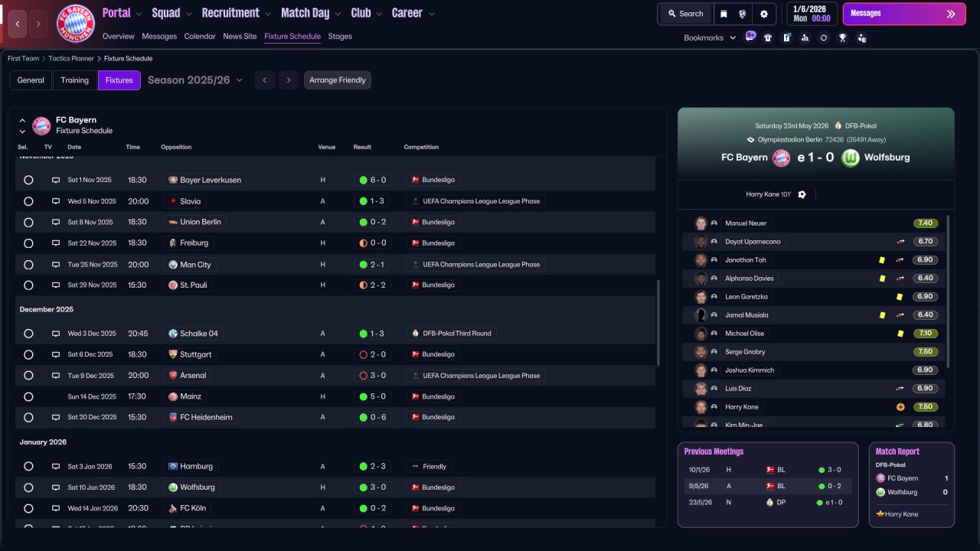Click the scouting search icon in bookmarks bar

805,37
